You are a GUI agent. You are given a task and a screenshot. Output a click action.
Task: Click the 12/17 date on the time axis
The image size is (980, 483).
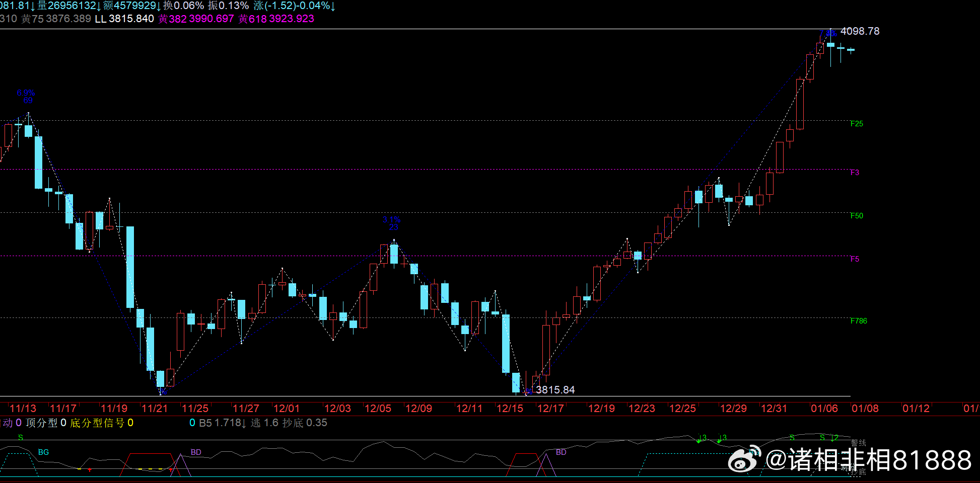coord(551,409)
